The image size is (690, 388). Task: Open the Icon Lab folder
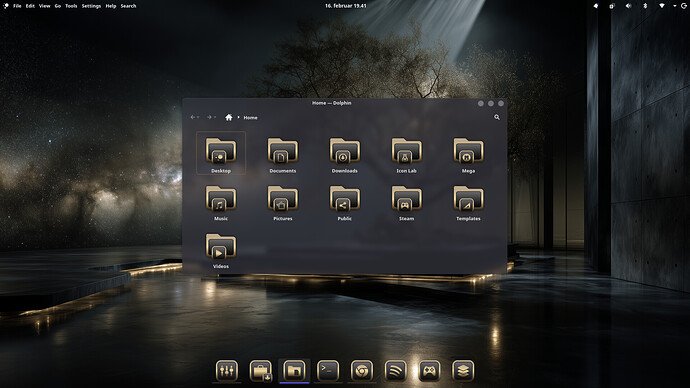[406, 155]
